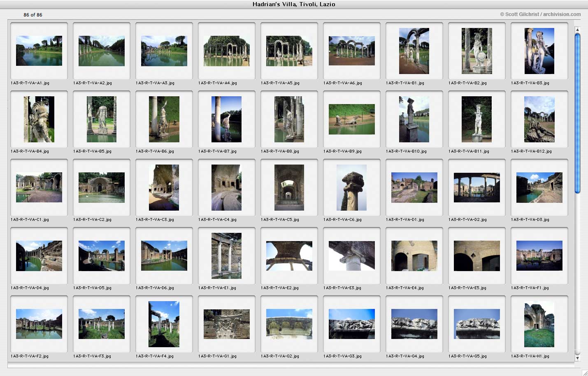
Task: Click the archivision.com copyright link
Action: pos(540,14)
